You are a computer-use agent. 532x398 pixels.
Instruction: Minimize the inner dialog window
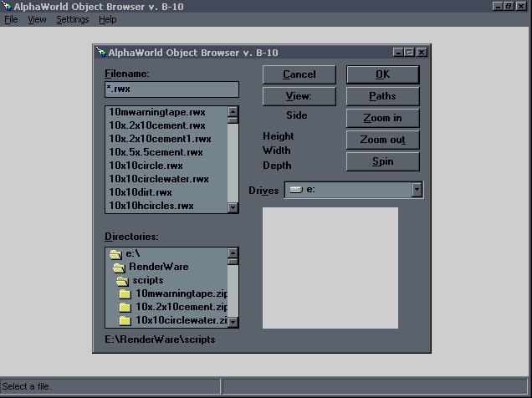(x=398, y=52)
